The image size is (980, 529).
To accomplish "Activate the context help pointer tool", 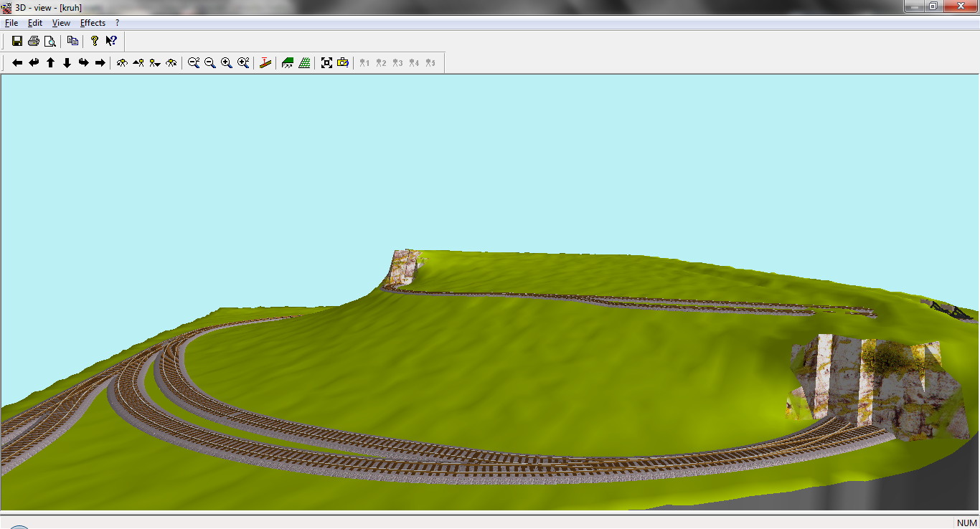I will [x=111, y=41].
